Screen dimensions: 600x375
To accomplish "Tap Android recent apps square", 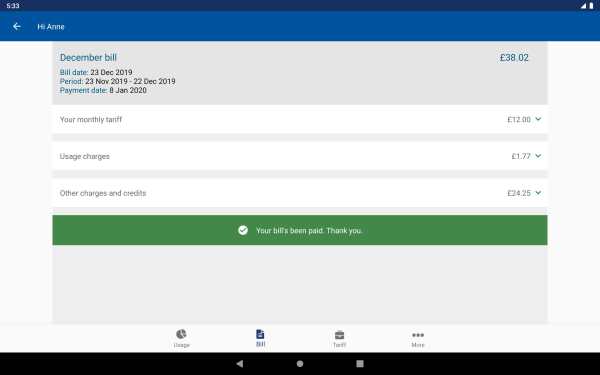I will point(360,364).
